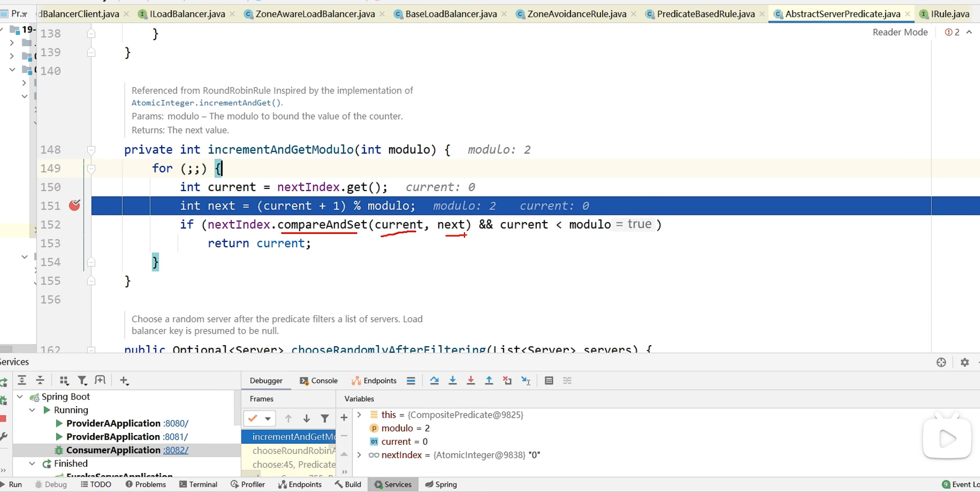Switch to the PredicateBasedRule.java tab

(x=706, y=14)
